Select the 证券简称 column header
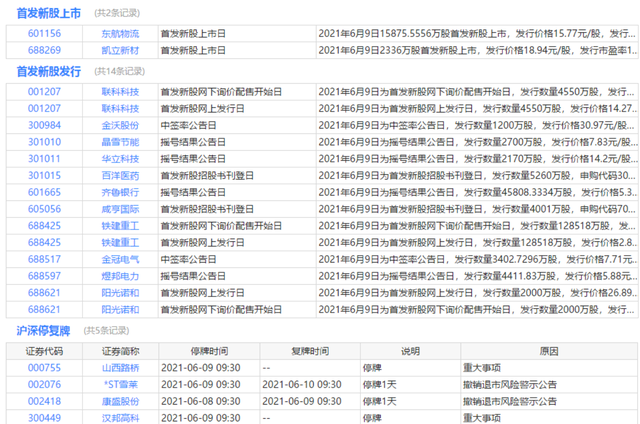The image size is (640, 424). (120, 351)
